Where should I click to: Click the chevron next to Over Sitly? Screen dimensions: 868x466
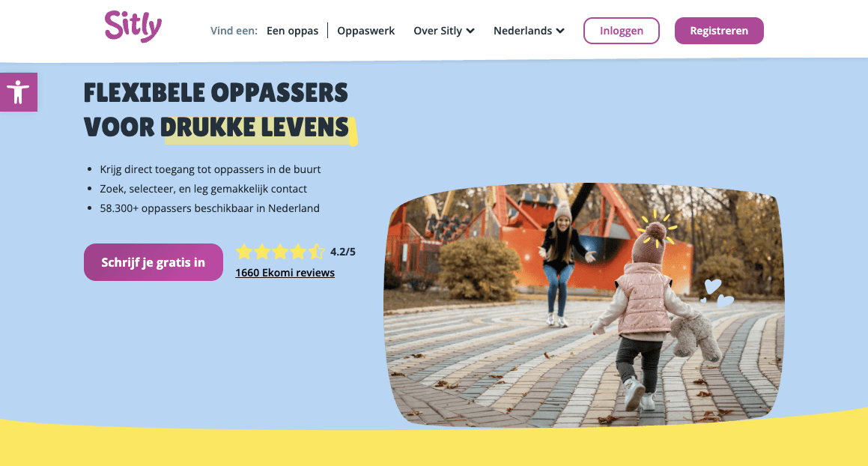click(x=470, y=31)
